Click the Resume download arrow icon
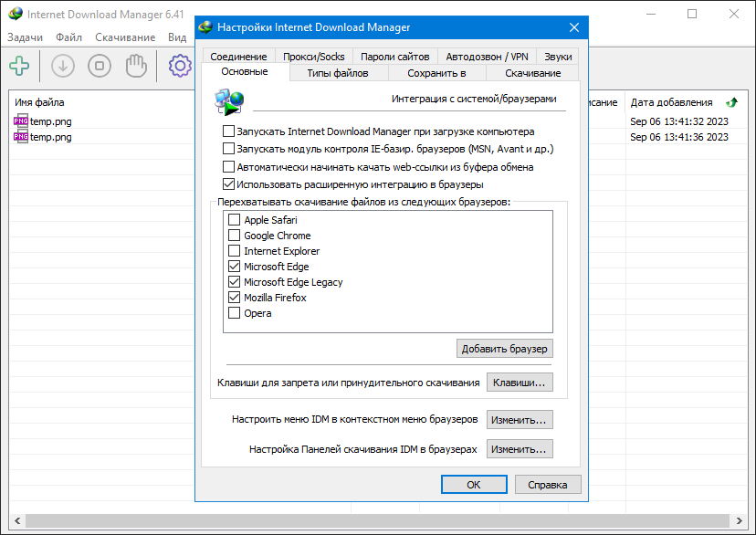756x535 pixels. [x=63, y=66]
